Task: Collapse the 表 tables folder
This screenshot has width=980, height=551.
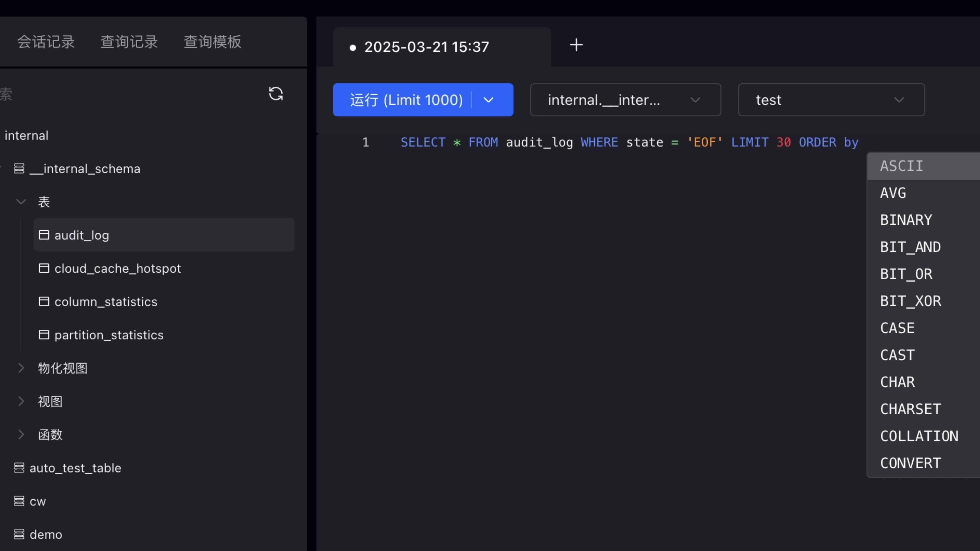Action: 21,202
